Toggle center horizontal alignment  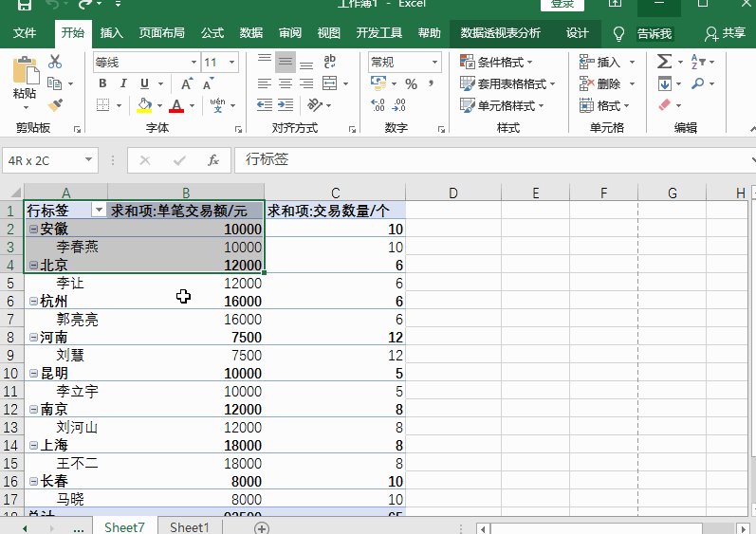click(285, 83)
